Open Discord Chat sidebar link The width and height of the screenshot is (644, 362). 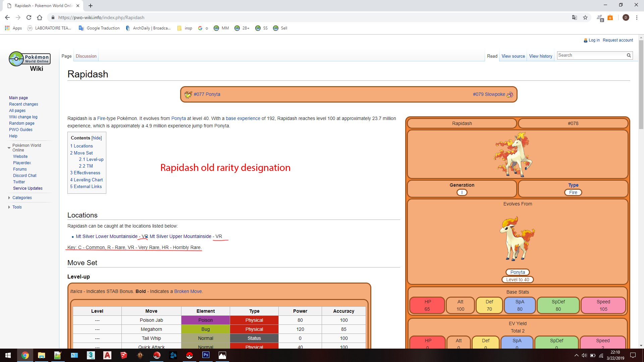[24, 176]
